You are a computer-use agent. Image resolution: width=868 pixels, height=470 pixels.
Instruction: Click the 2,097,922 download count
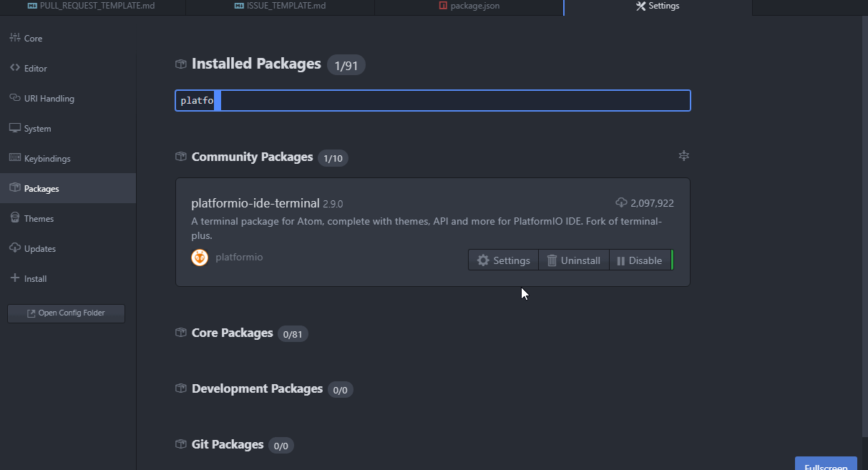652,203
